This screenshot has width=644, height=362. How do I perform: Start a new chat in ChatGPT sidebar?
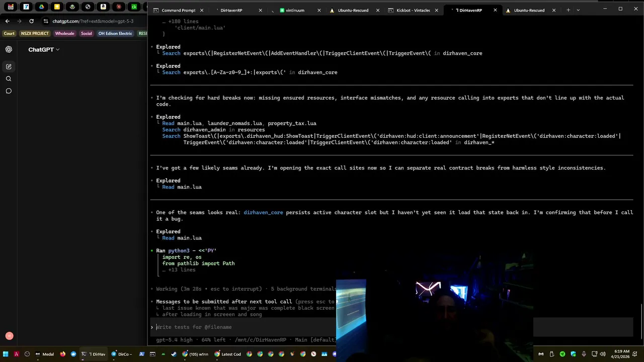click(x=9, y=66)
